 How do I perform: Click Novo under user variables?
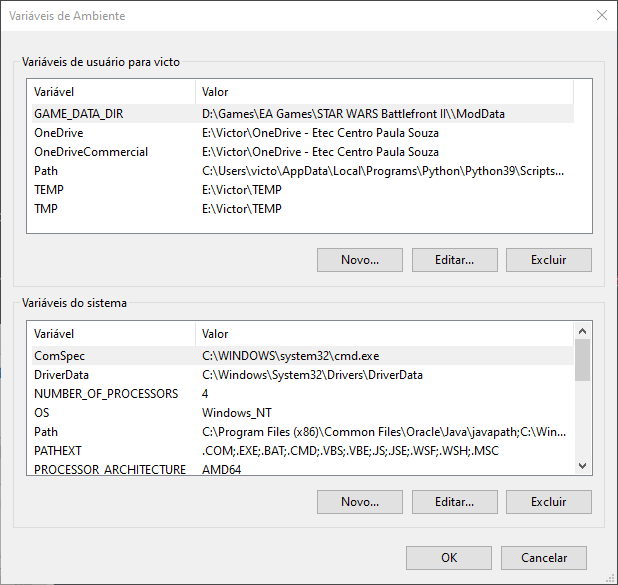point(359,260)
